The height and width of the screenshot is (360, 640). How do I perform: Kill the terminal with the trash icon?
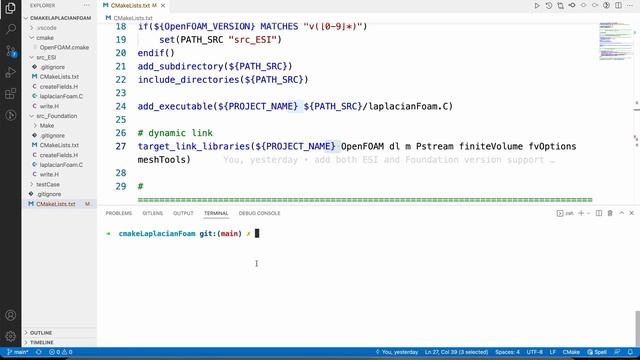click(610, 213)
